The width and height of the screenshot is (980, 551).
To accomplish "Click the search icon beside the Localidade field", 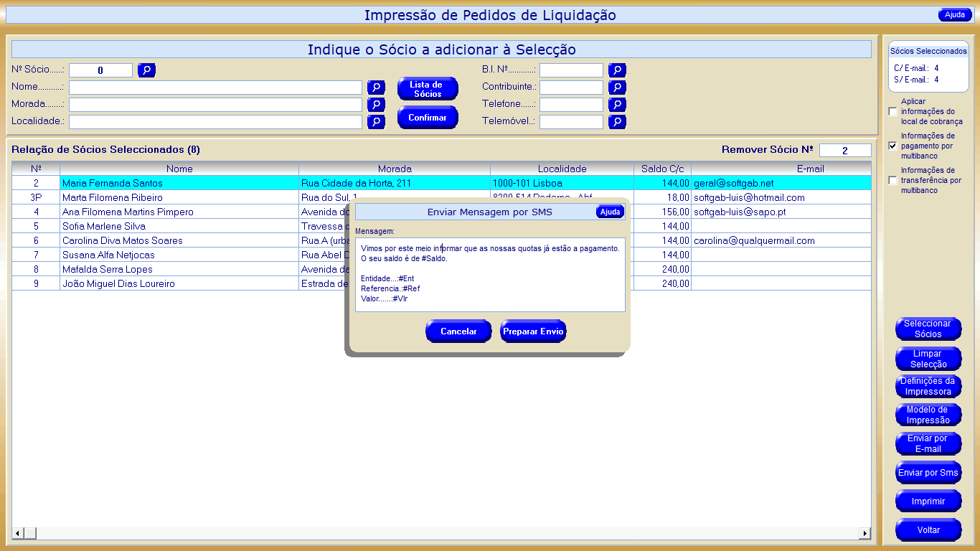I will coord(376,122).
